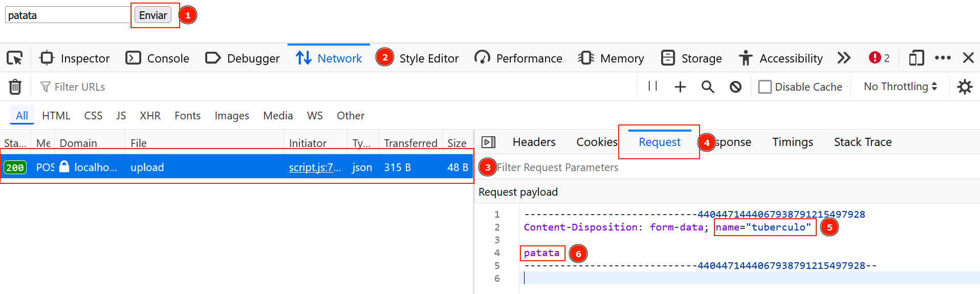980x294 pixels.
Task: Open request blocking panel icon
Action: [735, 87]
